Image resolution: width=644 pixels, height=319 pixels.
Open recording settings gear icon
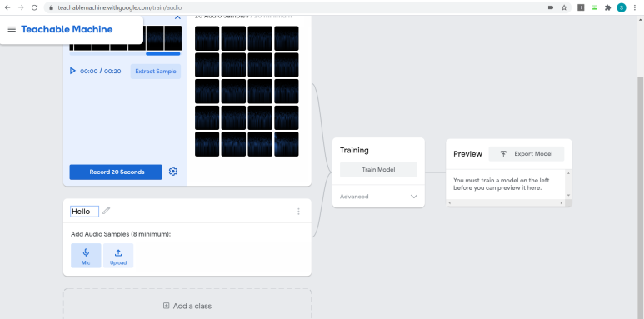[173, 172]
